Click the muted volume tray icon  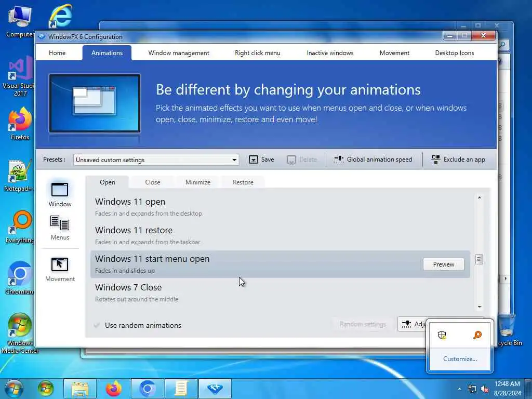[x=485, y=389]
